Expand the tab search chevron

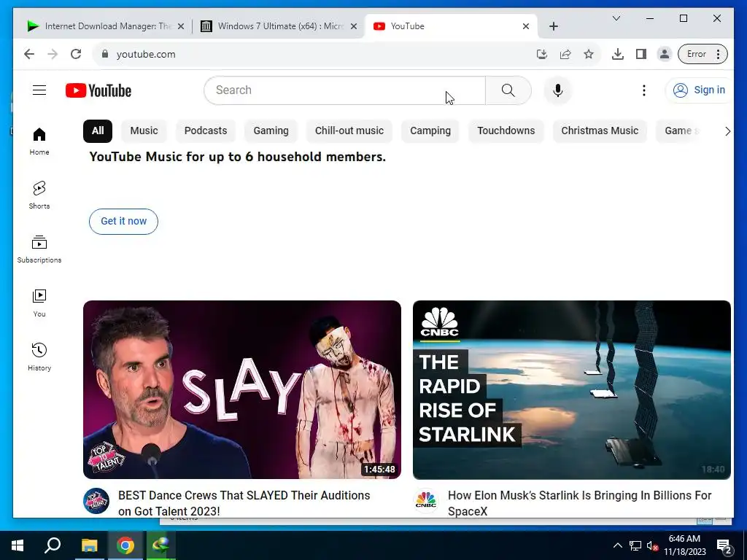tap(616, 18)
